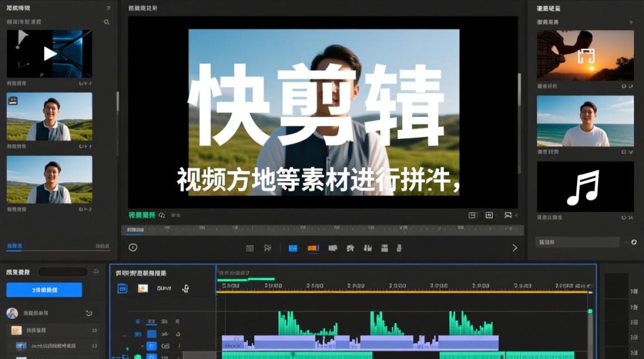The image size is (644, 359).
Task: Click the list-panel icon in the center toolbar
Action: (250, 248)
